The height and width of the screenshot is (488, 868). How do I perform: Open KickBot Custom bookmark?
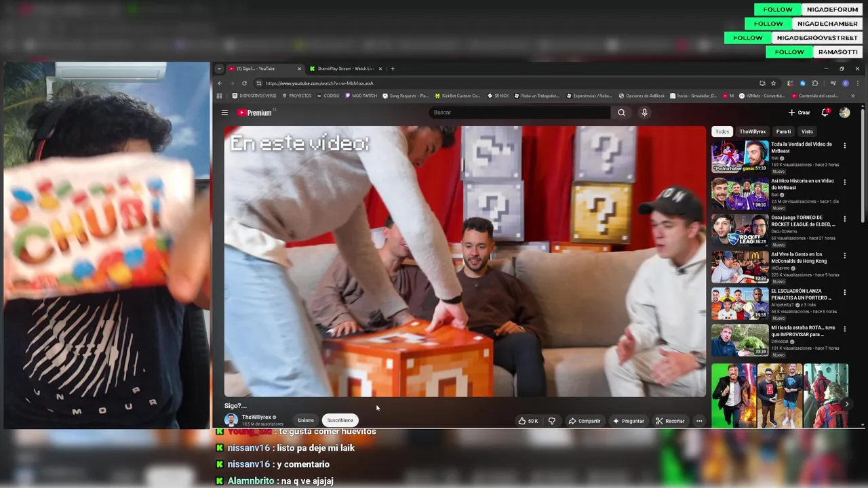[458, 96]
